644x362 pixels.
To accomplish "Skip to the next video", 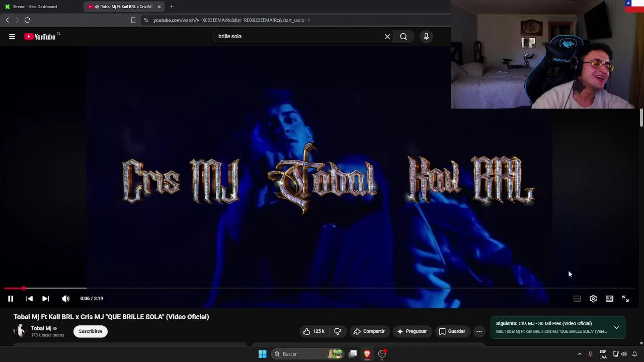I will 45,299.
